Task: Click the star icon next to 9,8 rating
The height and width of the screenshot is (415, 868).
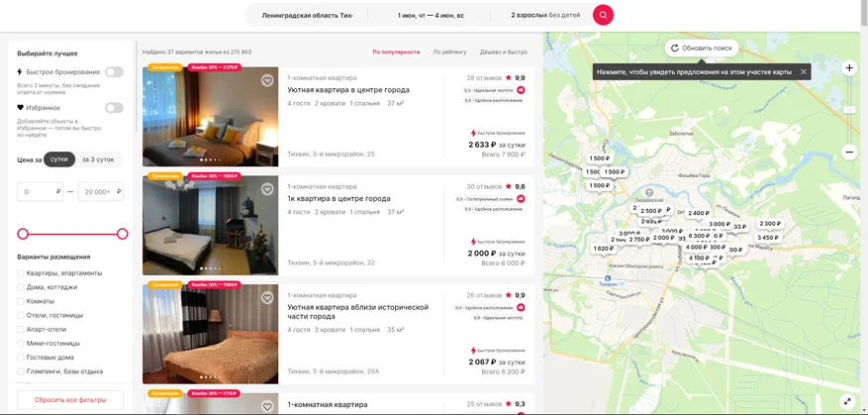Action: 508,187
